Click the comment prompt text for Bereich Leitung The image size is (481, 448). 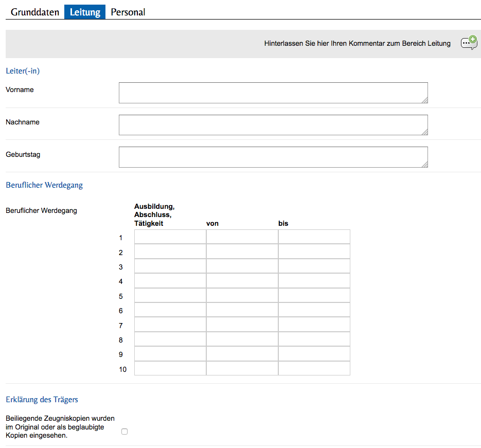point(357,44)
